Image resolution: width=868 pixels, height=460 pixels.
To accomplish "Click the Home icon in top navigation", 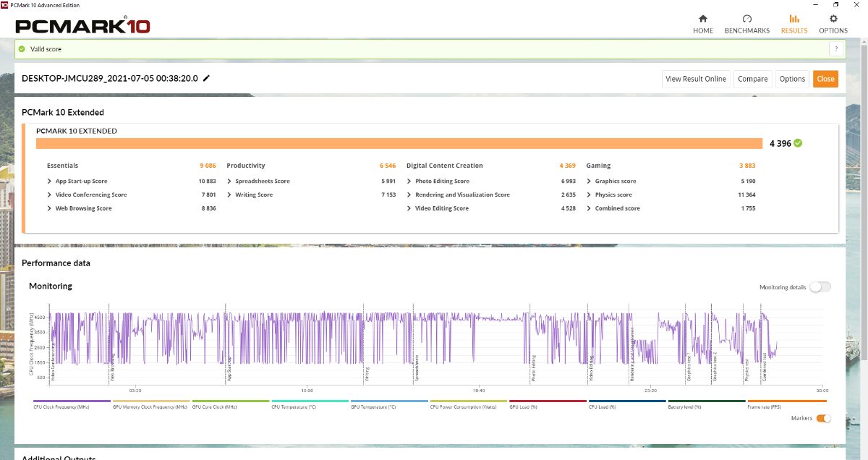I will pyautogui.click(x=702, y=19).
